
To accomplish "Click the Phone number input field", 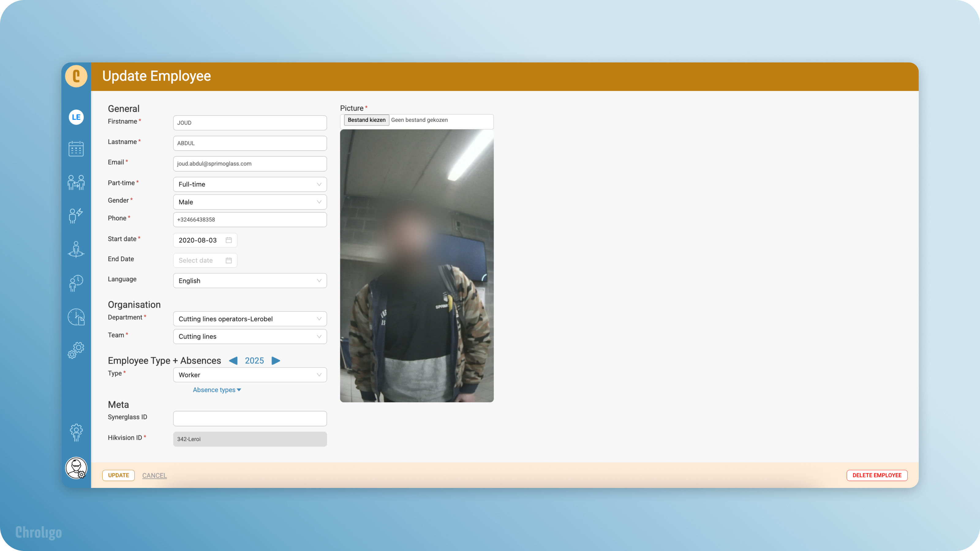I will (250, 219).
